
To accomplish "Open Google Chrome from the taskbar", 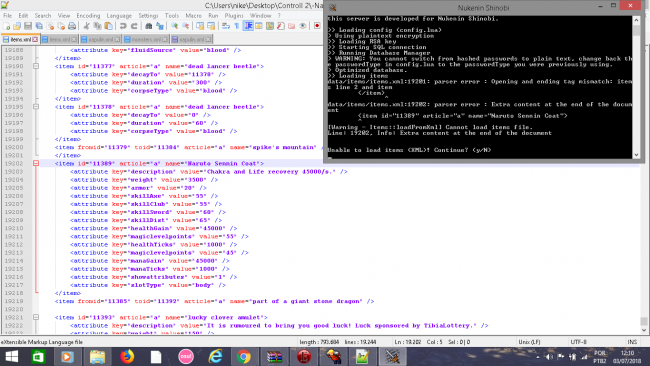I will pos(244,356).
